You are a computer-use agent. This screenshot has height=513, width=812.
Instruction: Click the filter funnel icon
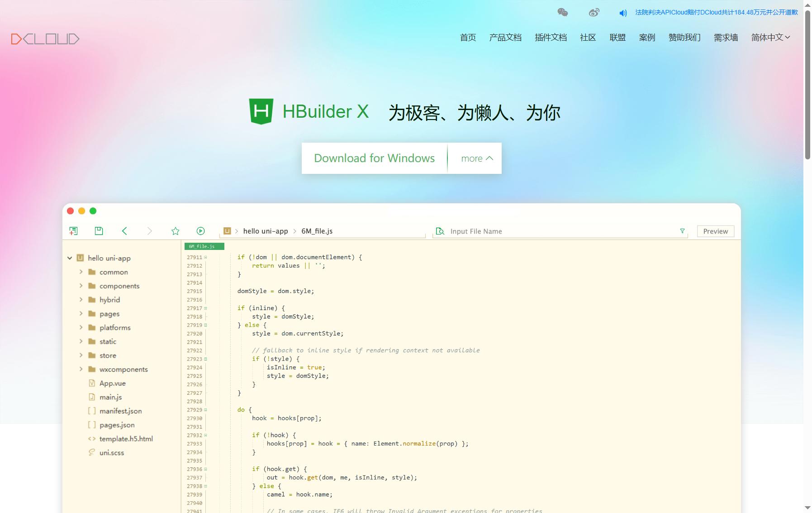(682, 231)
